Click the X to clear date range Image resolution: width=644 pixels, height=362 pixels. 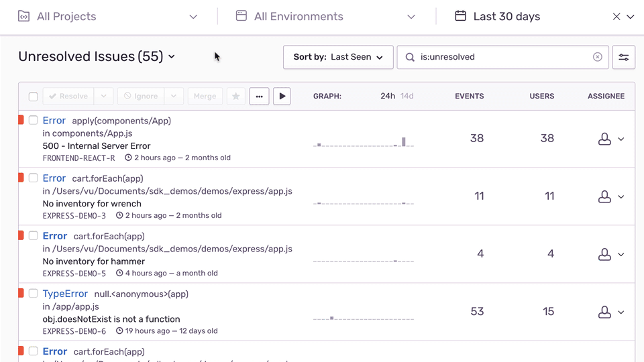coord(616,17)
